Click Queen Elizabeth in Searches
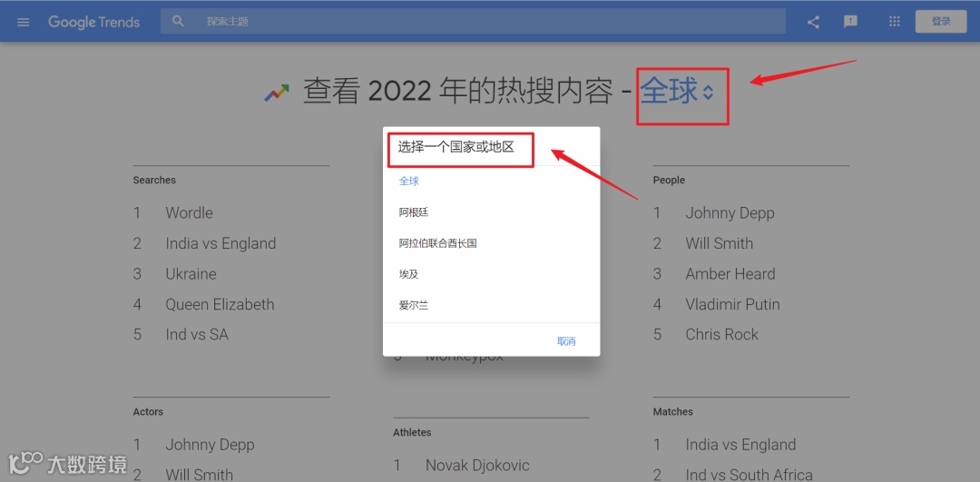Viewport: 980px width, 482px height. pyautogui.click(x=220, y=304)
